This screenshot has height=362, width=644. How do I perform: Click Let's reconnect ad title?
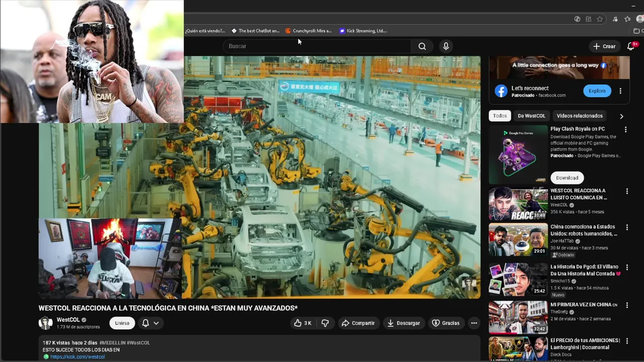pos(530,88)
